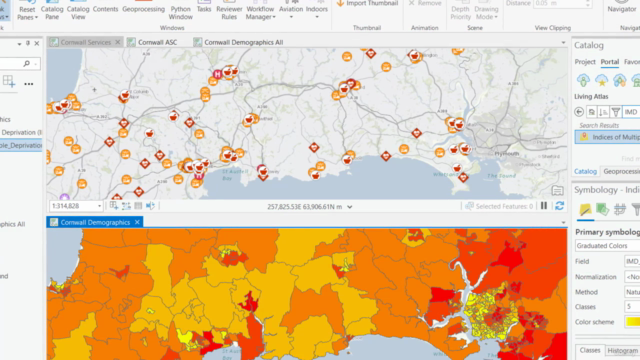Switch to the Cornwall Demographics All tab
640x360 pixels.
(238, 42)
